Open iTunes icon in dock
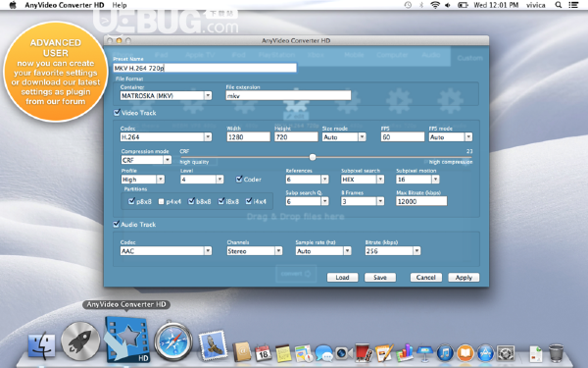 click(445, 352)
